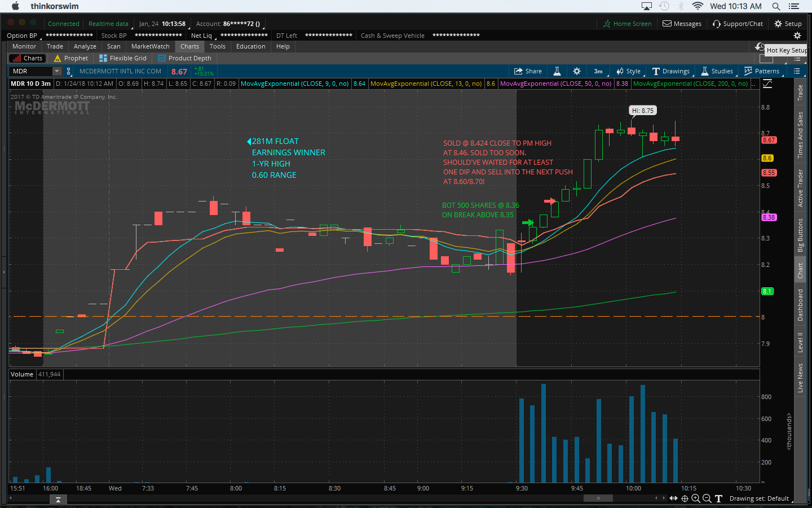The height and width of the screenshot is (508, 812).
Task: Open the Option BP balance dropdown
Action: point(23,36)
